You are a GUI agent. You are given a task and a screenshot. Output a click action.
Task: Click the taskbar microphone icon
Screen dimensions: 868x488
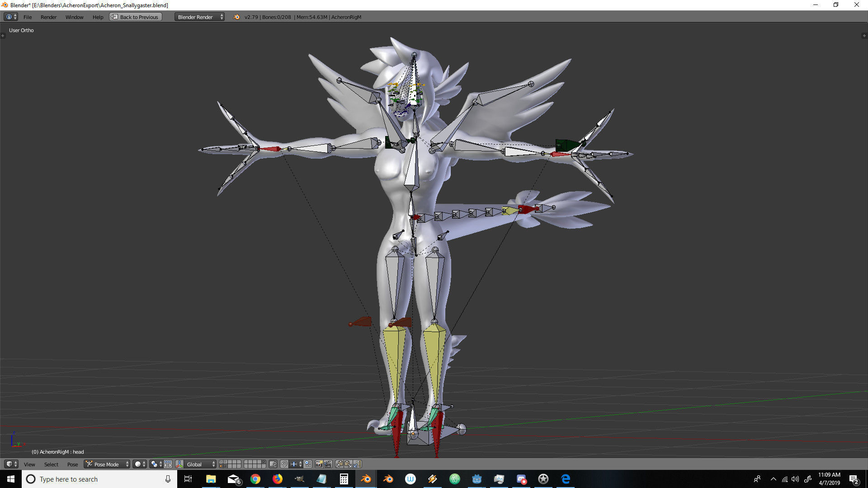[168, 479]
